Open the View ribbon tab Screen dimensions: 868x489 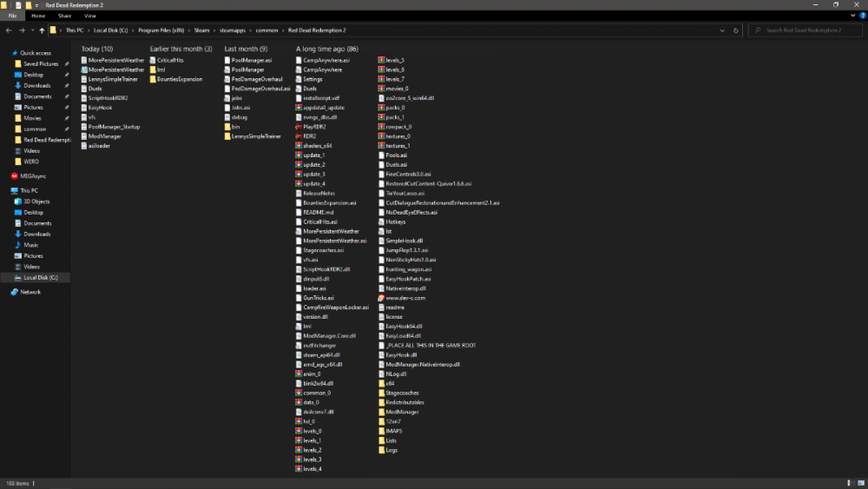coord(90,16)
